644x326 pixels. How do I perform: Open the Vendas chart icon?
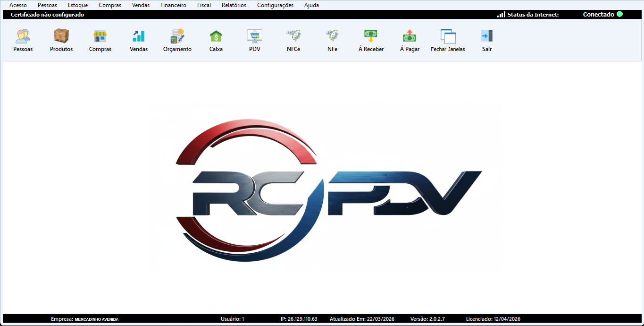pos(139,36)
